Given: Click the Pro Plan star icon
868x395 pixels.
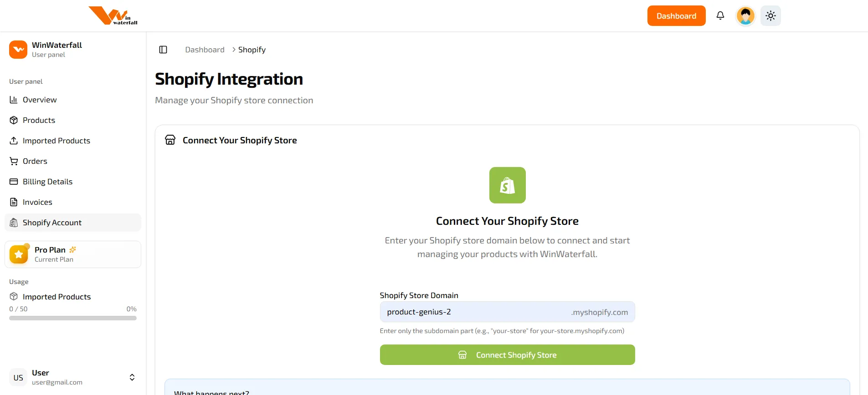Looking at the screenshot, I should [x=19, y=254].
